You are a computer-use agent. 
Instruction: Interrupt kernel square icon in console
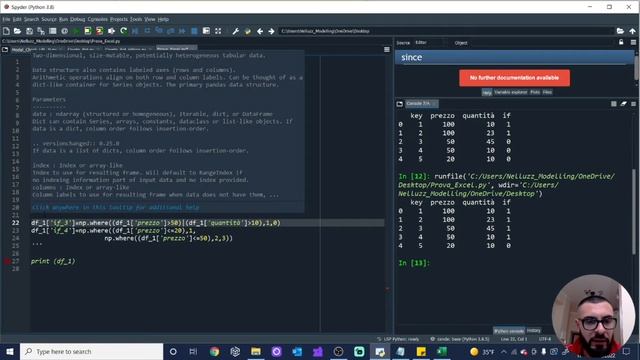click(x=613, y=104)
